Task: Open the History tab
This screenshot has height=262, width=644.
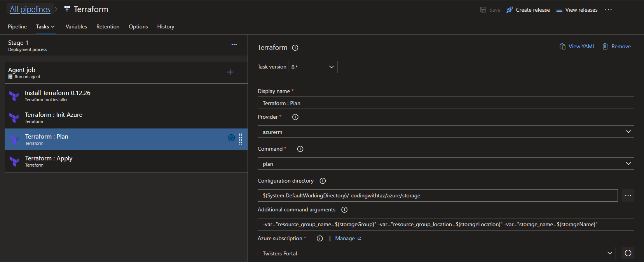Action: click(166, 26)
